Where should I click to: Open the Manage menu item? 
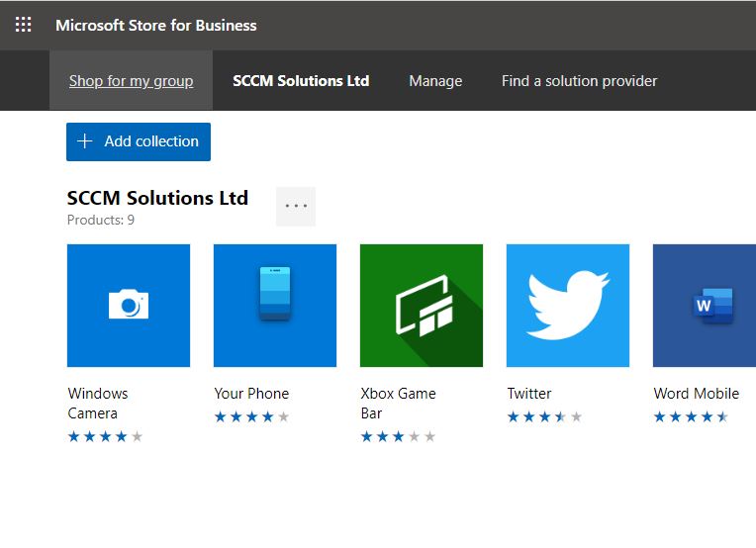[435, 81]
